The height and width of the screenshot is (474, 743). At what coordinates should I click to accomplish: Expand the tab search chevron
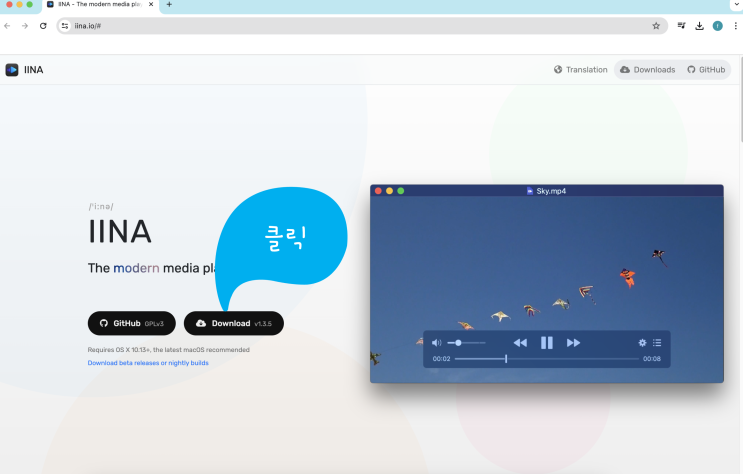tap(735, 4)
